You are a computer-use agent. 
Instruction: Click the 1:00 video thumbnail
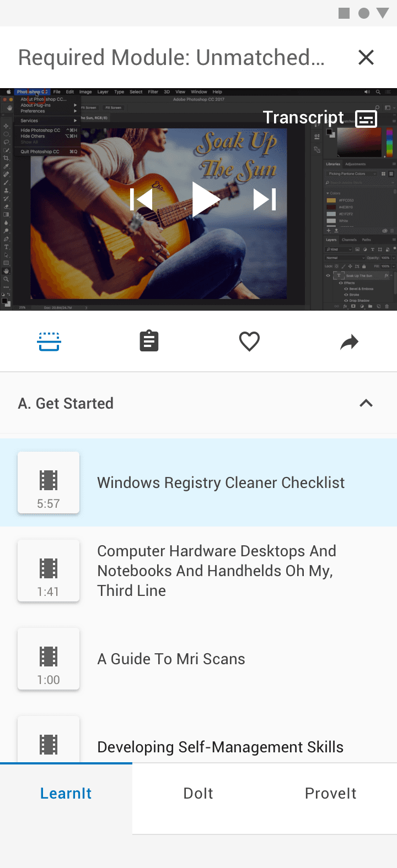click(49, 659)
